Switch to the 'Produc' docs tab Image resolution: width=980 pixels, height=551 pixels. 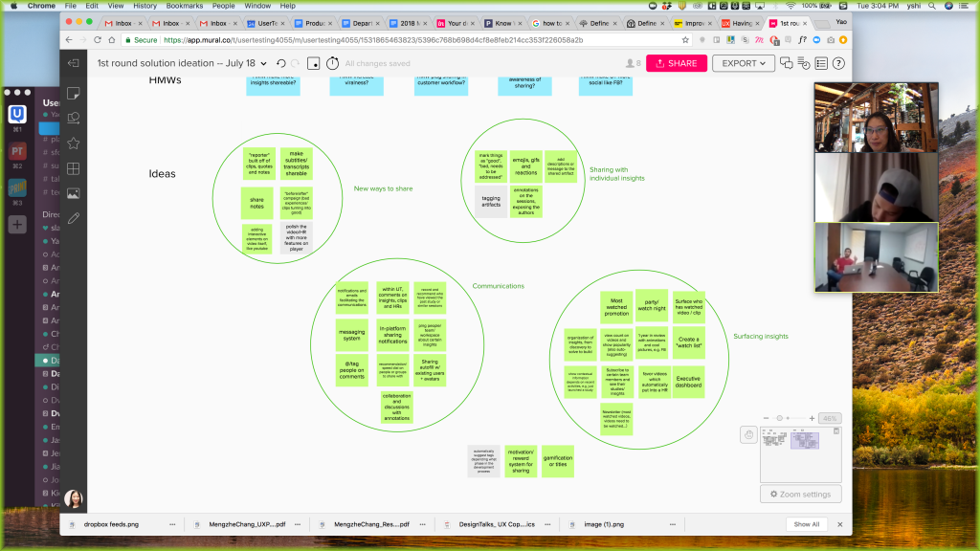tap(313, 23)
